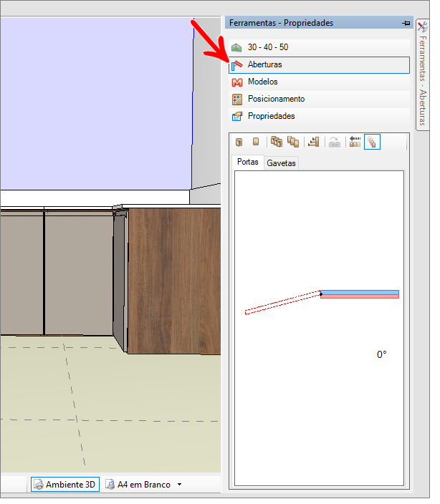The width and height of the screenshot is (440, 504).
Task: Click the wooden cabinet side panel in 3D view
Action: 174,281
